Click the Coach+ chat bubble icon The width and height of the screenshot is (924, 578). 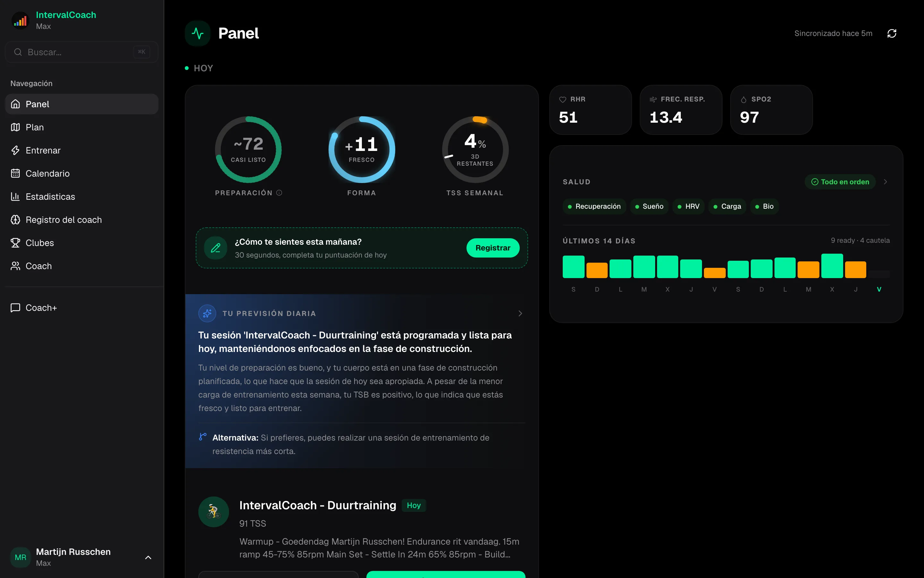point(15,308)
